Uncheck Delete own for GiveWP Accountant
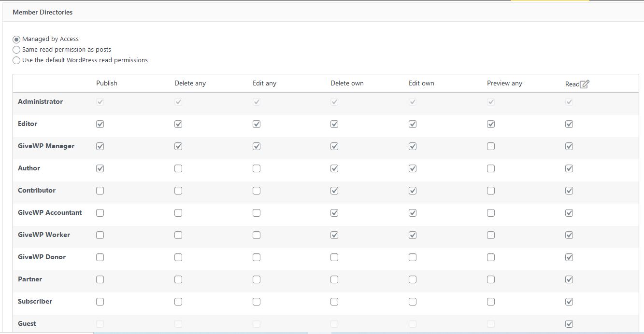The width and height of the screenshot is (644, 334). pos(334,213)
